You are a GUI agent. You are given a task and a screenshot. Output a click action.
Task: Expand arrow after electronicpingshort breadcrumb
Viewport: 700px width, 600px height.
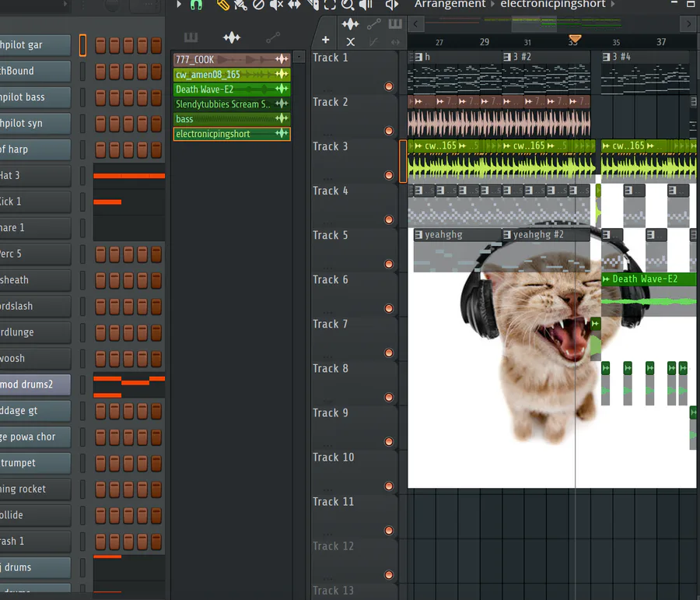(613, 4)
